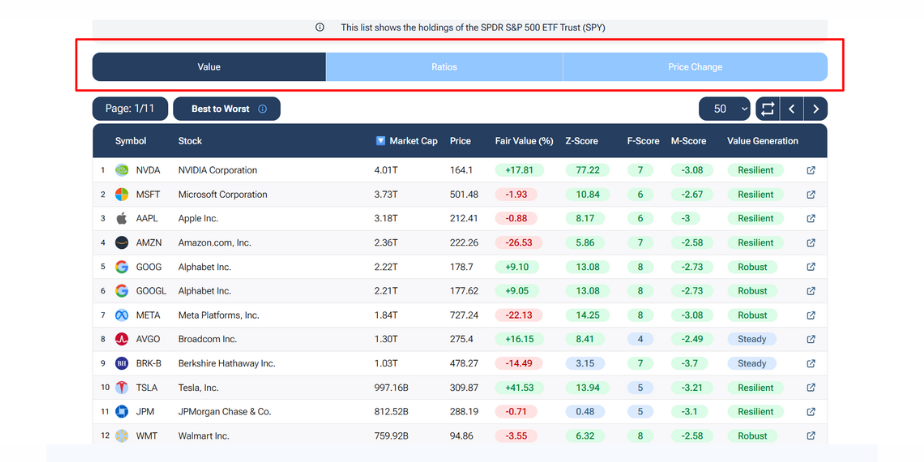Click the Meta logo icon
The height and width of the screenshot is (462, 924).
(121, 315)
